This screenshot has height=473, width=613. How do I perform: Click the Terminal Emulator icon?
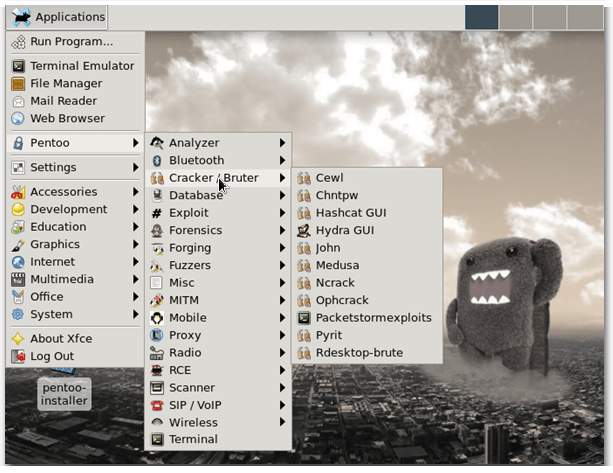[x=18, y=66]
